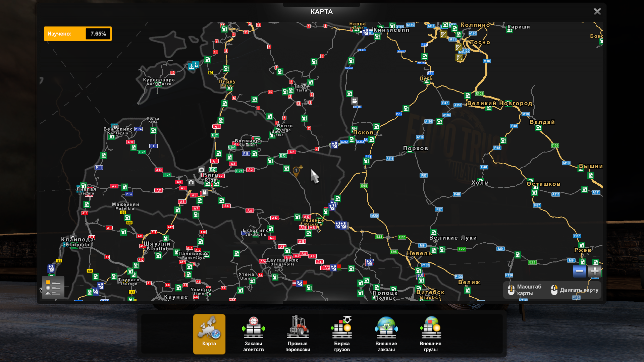Select the Вентспилс city label
The width and height of the screenshot is (644, 362).
[x=118, y=129]
